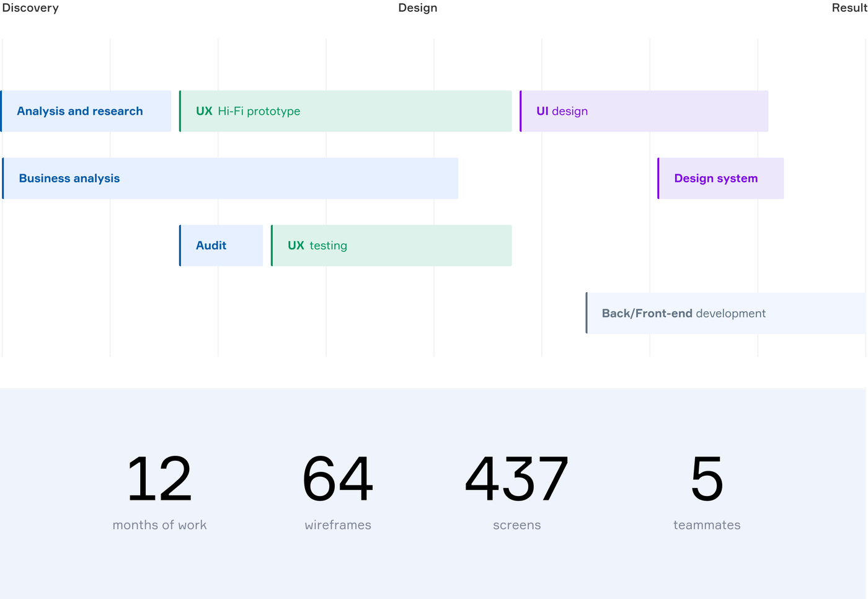Select the Design system bar
The image size is (868, 599).
tap(720, 179)
